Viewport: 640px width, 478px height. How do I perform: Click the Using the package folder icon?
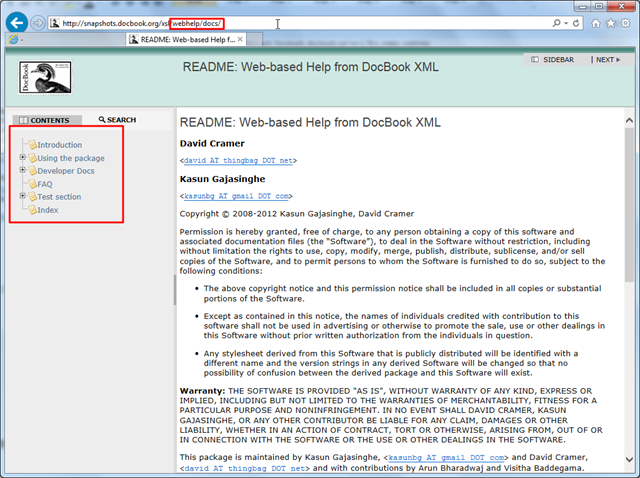32,158
